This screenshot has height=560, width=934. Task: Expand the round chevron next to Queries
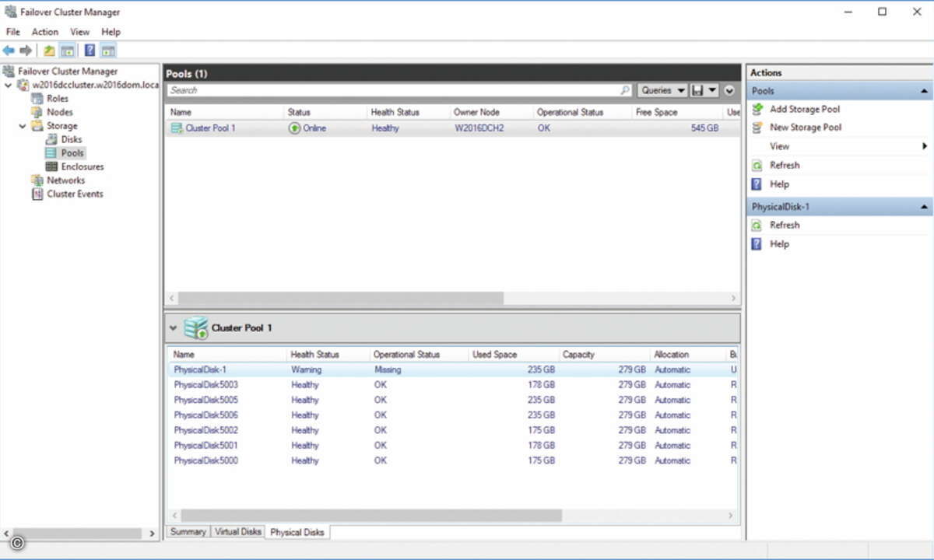tap(729, 90)
